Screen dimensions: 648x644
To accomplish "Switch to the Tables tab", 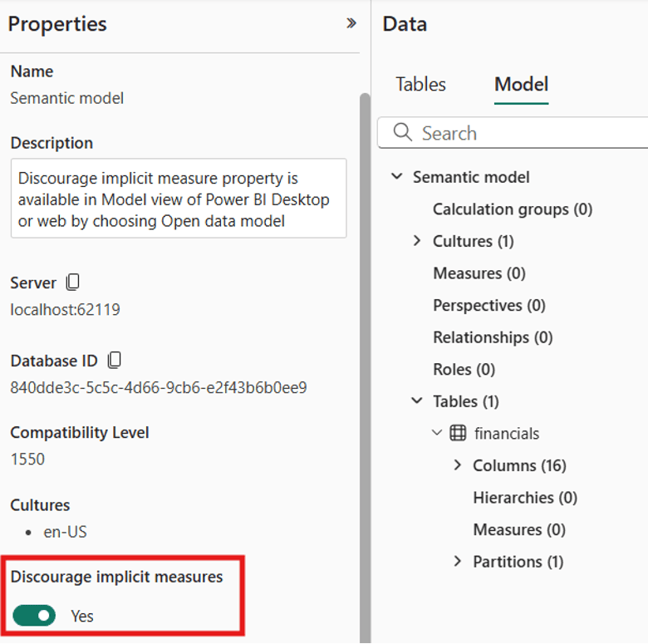I will click(x=420, y=85).
